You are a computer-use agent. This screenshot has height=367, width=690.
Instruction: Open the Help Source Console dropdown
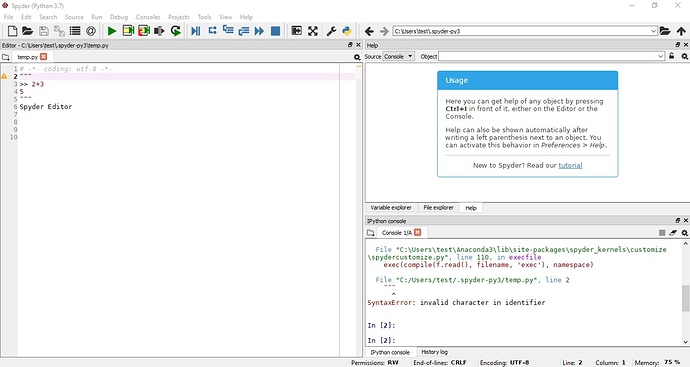pos(399,56)
